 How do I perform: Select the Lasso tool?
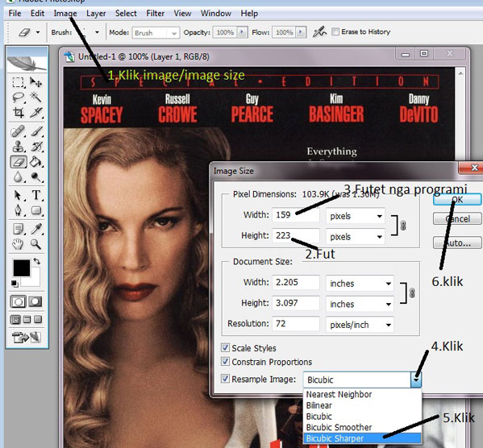click(x=18, y=97)
